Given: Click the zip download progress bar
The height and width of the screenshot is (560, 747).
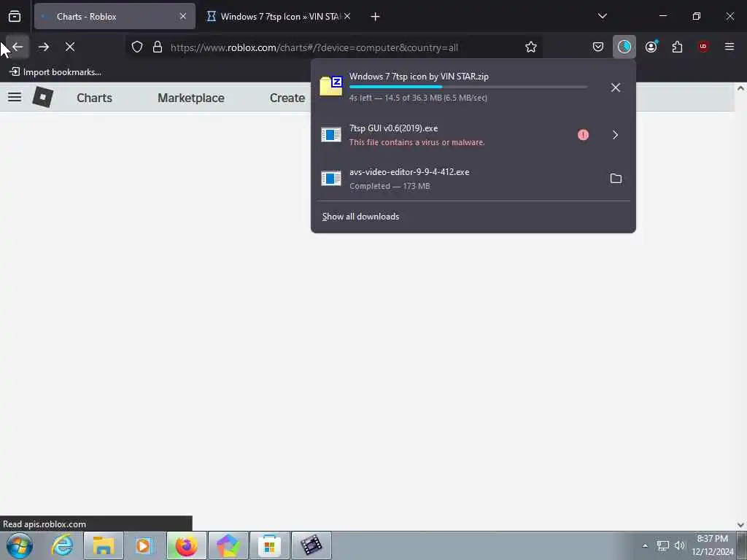Looking at the screenshot, I should 468,87.
